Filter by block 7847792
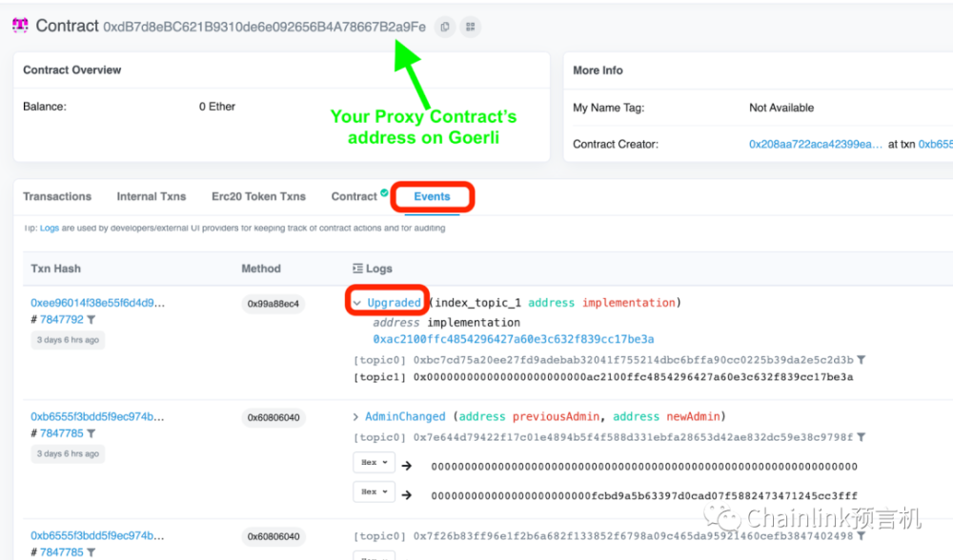This screenshot has height=560, width=953. point(91,319)
